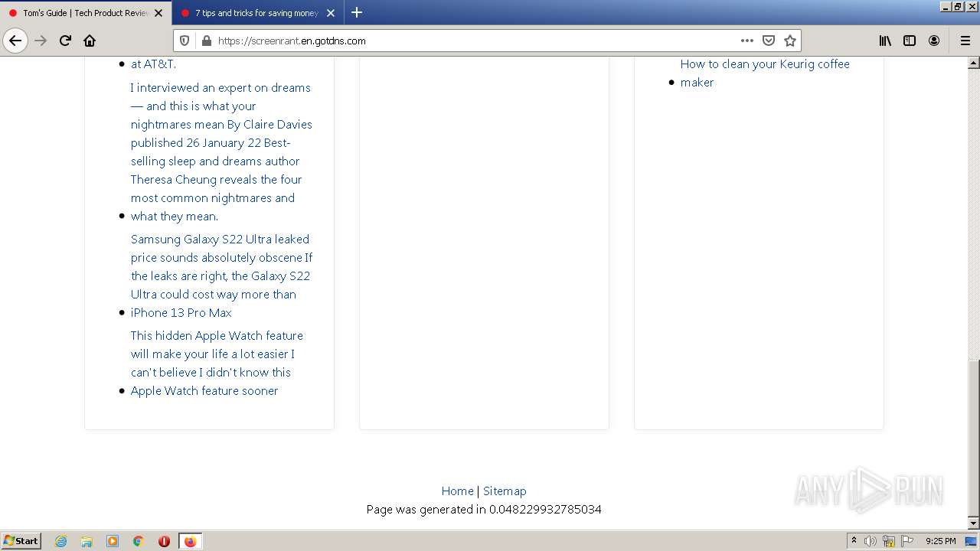Open Windows Media Player from taskbar
This screenshot has width=980, height=551.
[x=113, y=541]
